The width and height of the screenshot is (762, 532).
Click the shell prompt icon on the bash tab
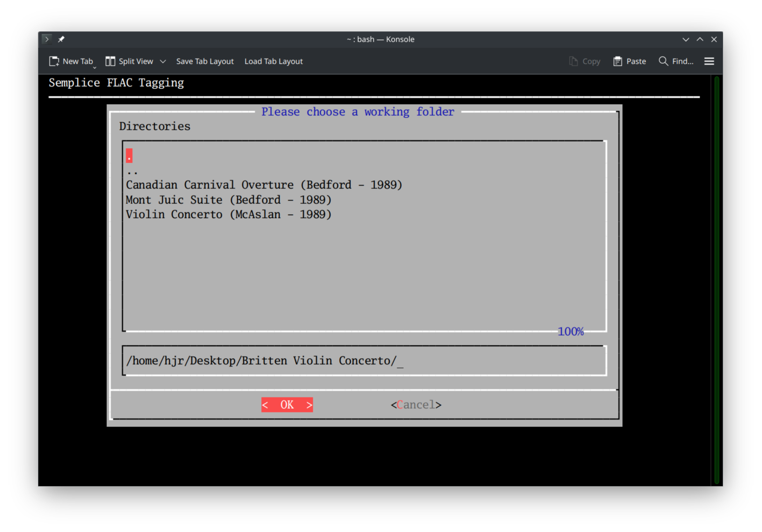pos(46,39)
